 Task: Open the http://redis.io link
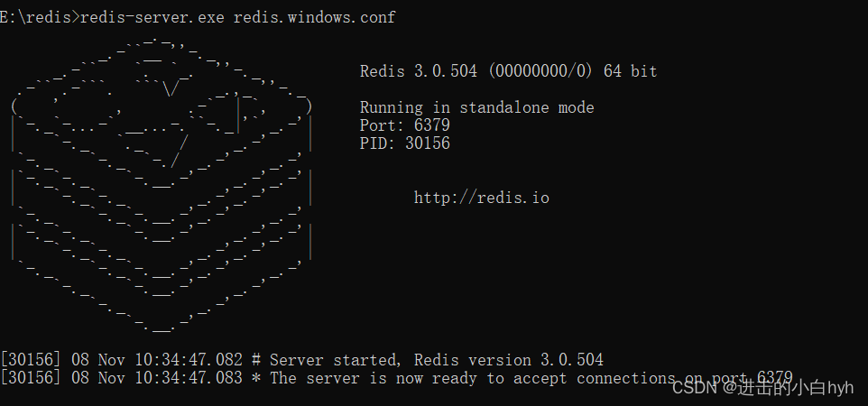point(481,198)
